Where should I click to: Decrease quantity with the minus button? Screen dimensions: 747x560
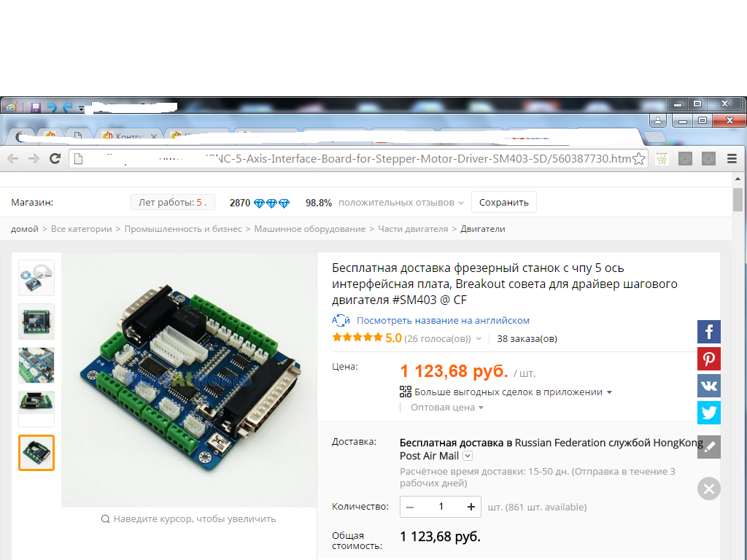pos(410,507)
